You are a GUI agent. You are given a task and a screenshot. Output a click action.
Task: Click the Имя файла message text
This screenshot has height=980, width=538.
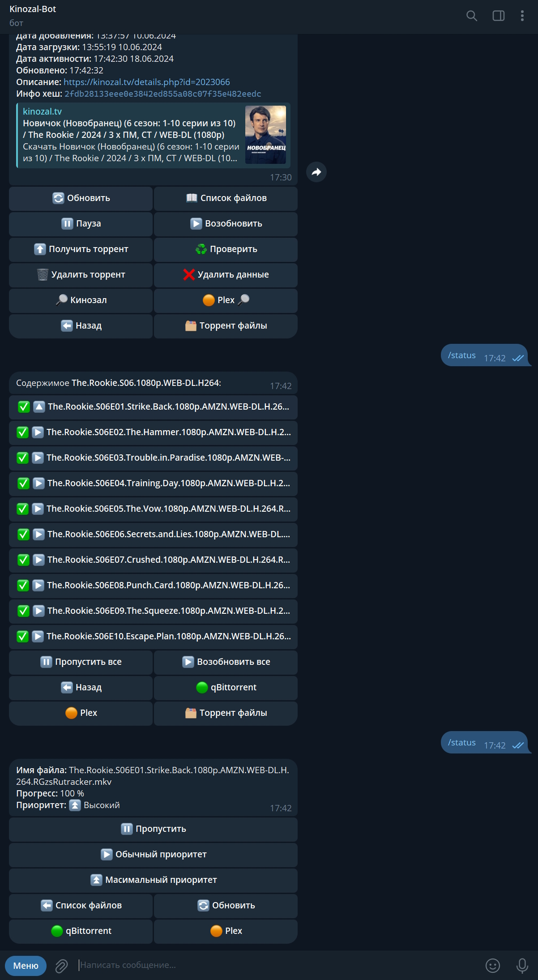pos(153,776)
